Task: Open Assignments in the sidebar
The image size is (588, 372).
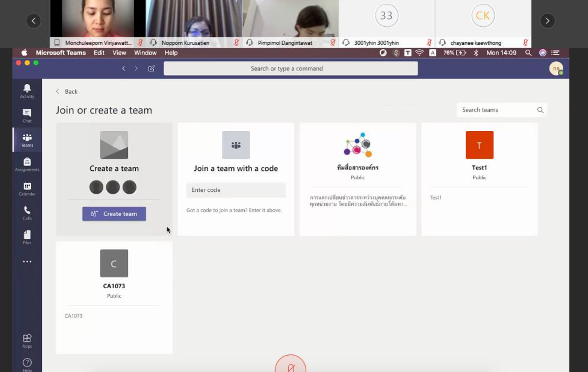Action: [x=27, y=164]
